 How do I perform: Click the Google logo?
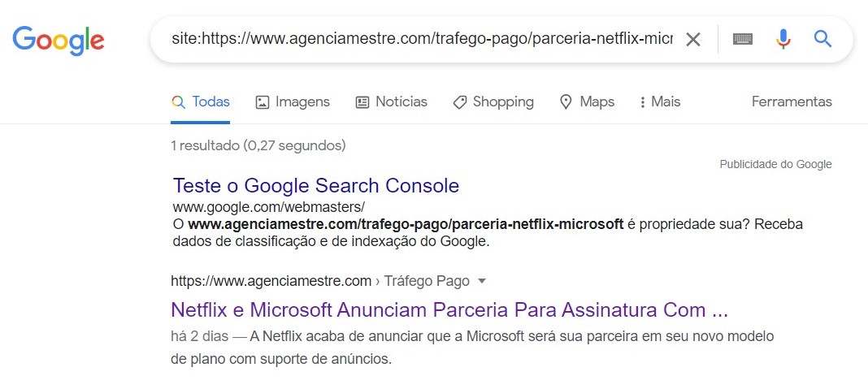point(59,39)
